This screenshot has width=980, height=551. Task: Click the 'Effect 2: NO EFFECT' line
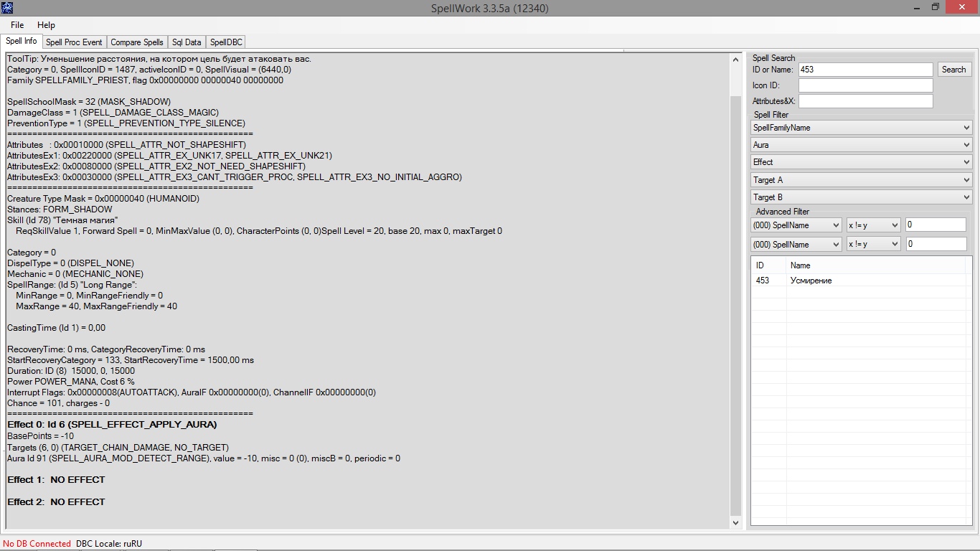coord(56,502)
